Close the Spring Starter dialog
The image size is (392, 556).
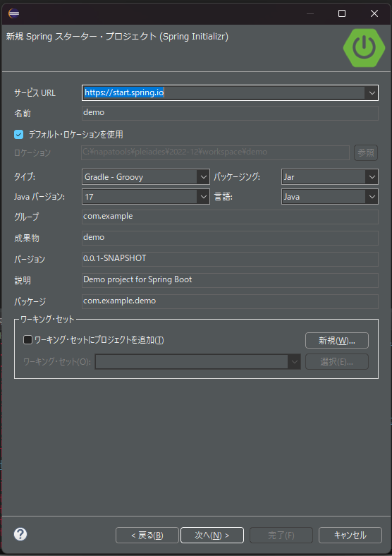(x=374, y=13)
